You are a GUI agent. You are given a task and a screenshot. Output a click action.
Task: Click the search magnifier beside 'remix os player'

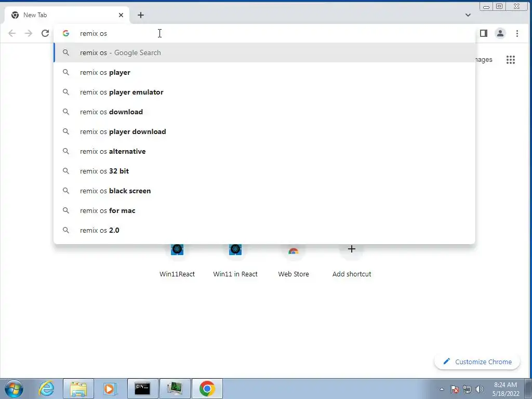[66, 72]
